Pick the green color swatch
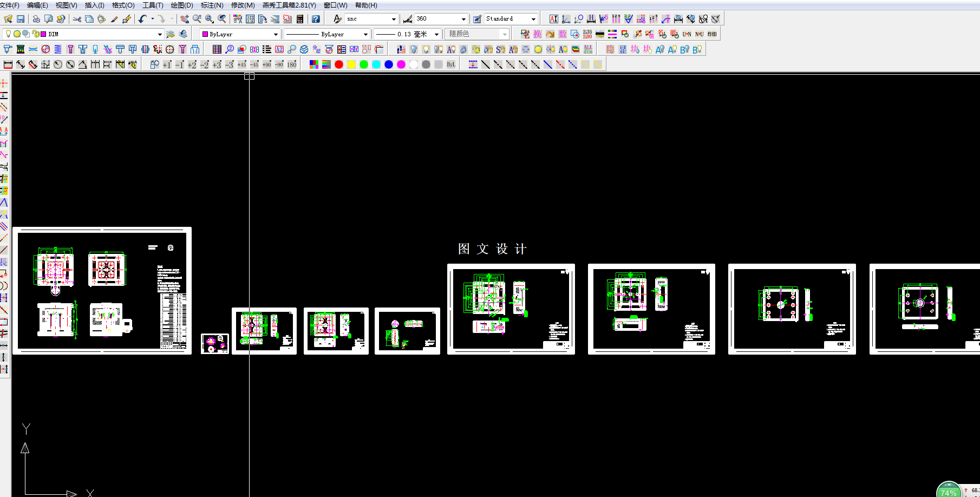 pyautogui.click(x=364, y=64)
